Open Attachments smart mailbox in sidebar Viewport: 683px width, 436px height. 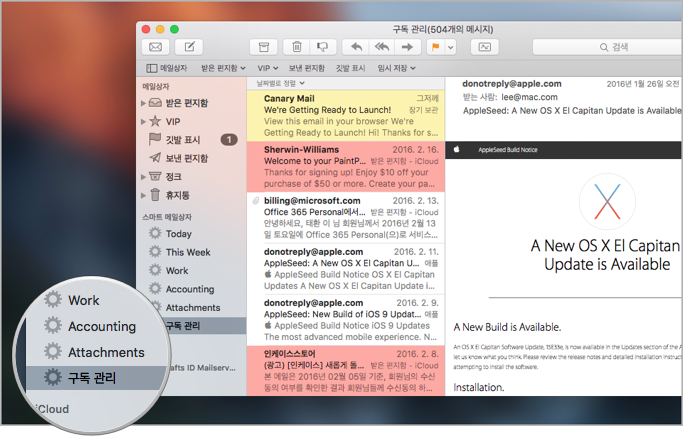pyautogui.click(x=193, y=308)
